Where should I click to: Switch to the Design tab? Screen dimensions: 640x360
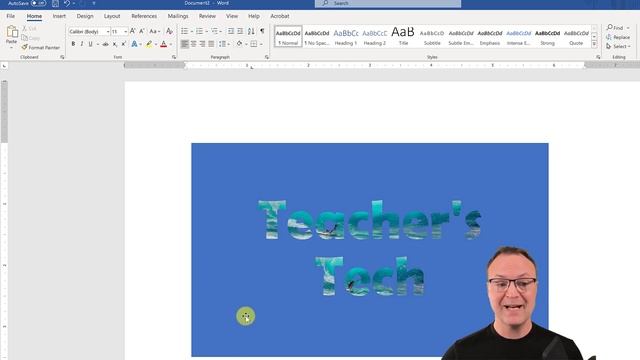[x=85, y=16]
